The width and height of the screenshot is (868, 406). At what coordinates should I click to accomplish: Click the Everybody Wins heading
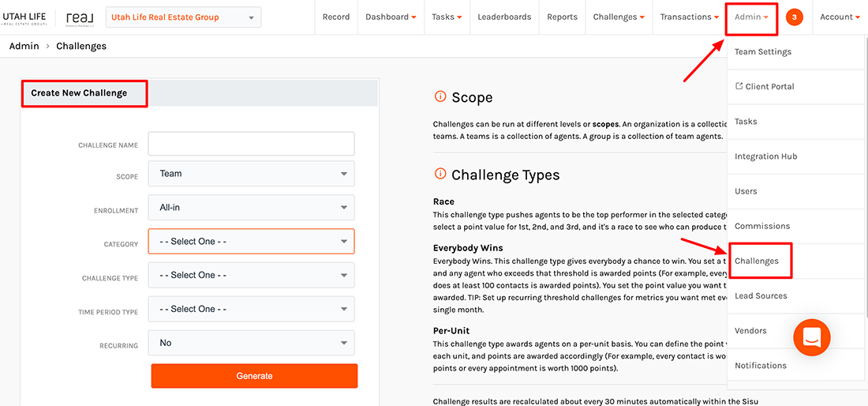pos(468,248)
